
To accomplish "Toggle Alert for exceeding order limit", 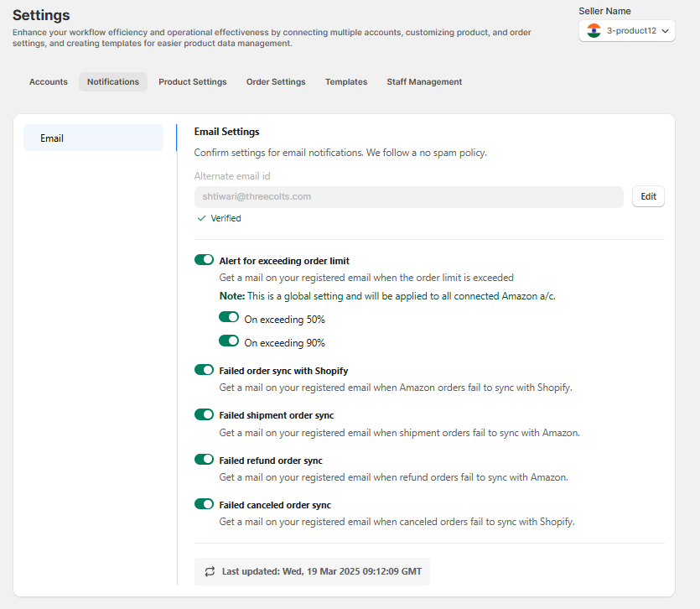I will tap(204, 260).
